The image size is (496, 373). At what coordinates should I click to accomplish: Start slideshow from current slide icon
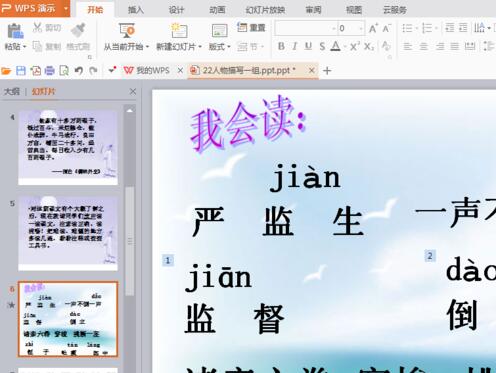(x=127, y=30)
